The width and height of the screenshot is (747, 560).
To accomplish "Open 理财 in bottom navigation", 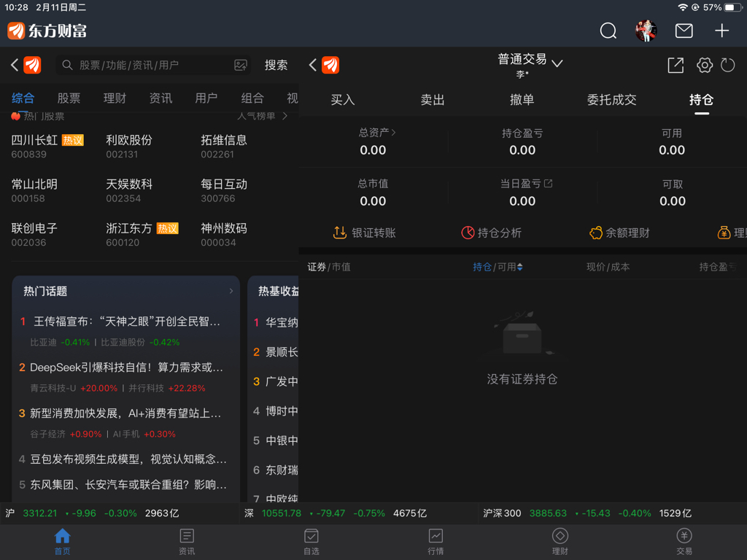I will [x=560, y=542].
